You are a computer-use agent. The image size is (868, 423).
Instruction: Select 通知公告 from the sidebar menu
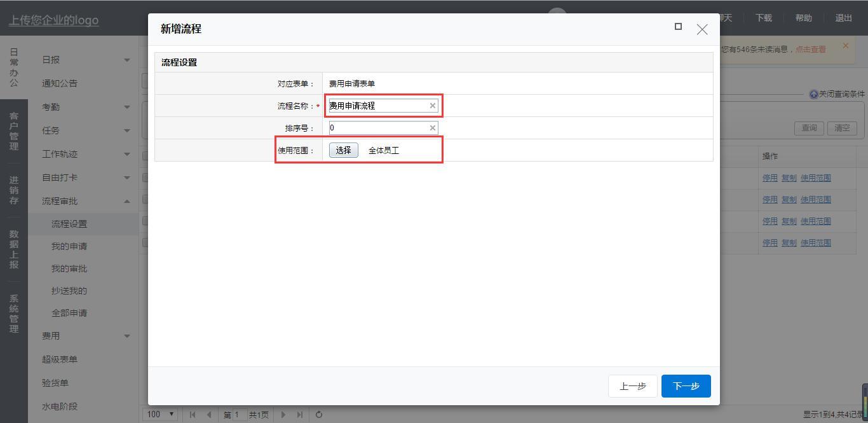(60, 83)
